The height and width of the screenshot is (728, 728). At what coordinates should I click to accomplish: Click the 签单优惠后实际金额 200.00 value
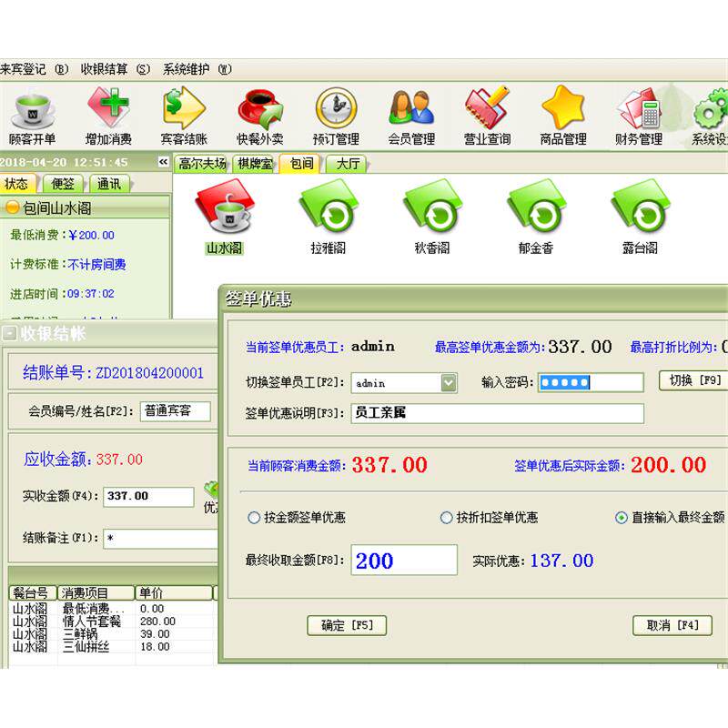[x=669, y=465]
